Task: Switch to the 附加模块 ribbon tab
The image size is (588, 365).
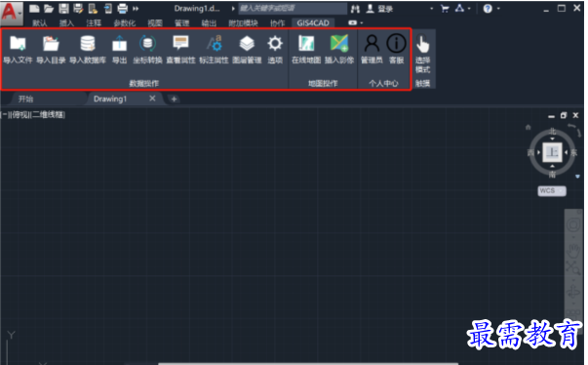Action: pos(243,23)
